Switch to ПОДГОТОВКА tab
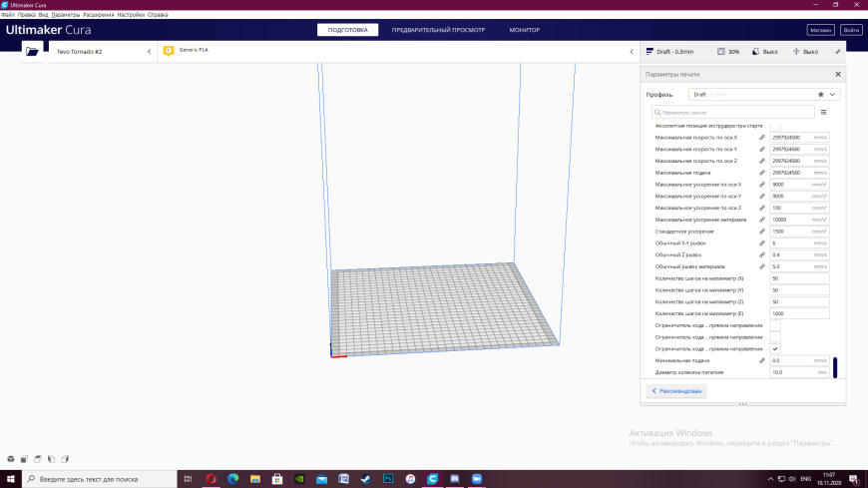 pyautogui.click(x=347, y=30)
